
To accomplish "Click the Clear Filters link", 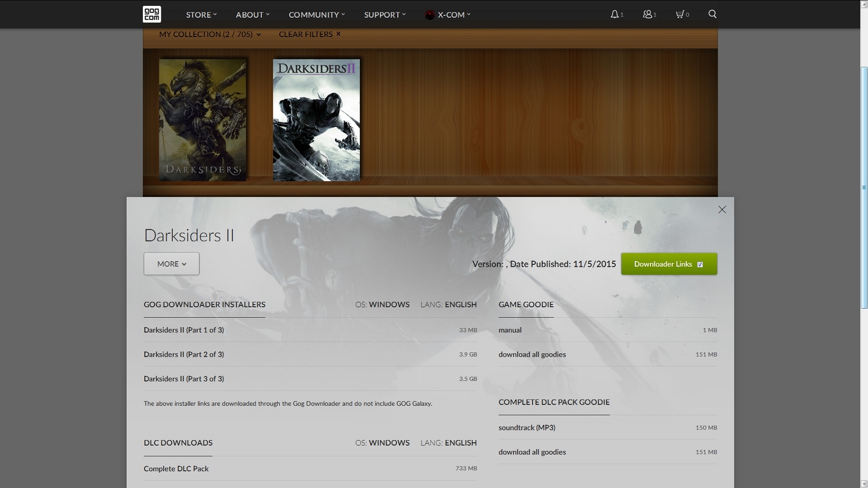I will [x=306, y=34].
